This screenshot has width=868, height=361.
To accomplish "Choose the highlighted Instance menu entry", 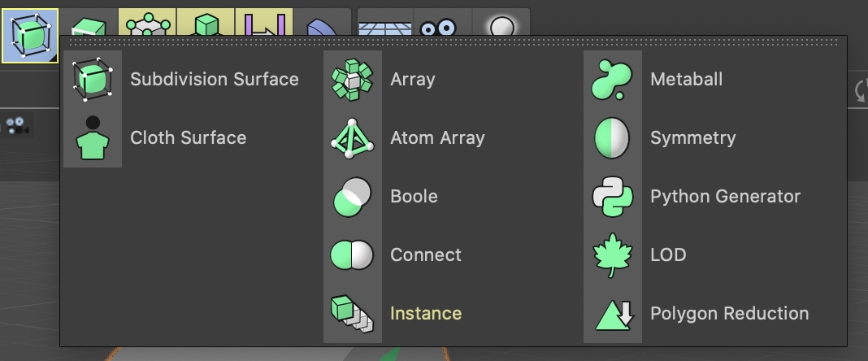I will pos(425,314).
